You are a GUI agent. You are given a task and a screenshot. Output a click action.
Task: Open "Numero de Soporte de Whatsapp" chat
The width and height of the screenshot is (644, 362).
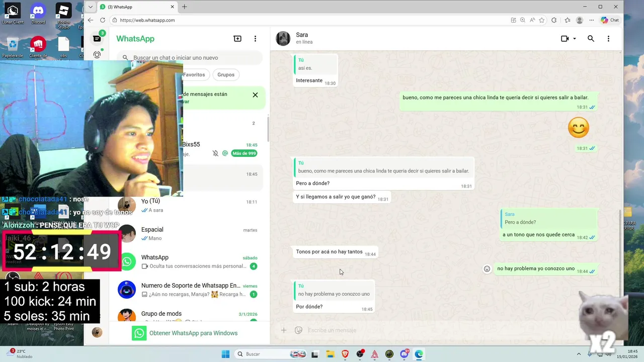[189, 290]
